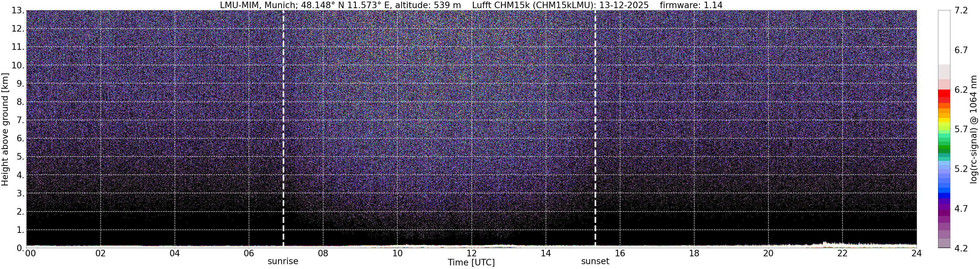Click the "10" tick on the time axis
This screenshot has height=269, width=980.
click(397, 253)
